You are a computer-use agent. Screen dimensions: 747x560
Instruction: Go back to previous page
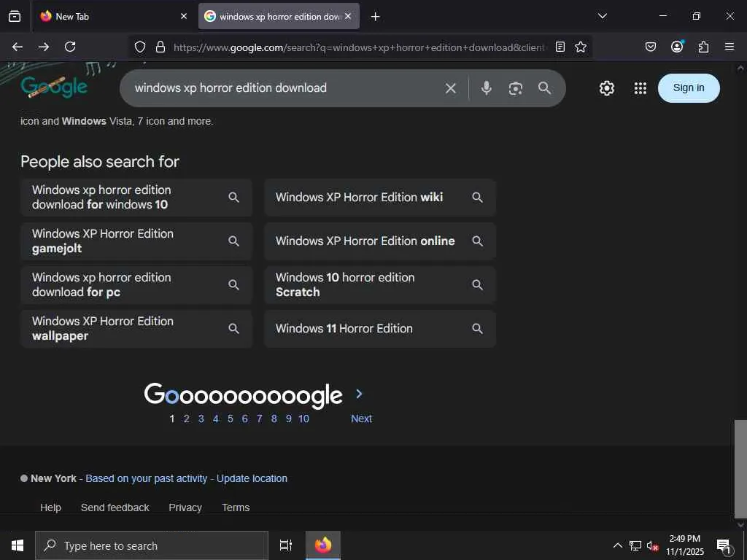[18, 47]
